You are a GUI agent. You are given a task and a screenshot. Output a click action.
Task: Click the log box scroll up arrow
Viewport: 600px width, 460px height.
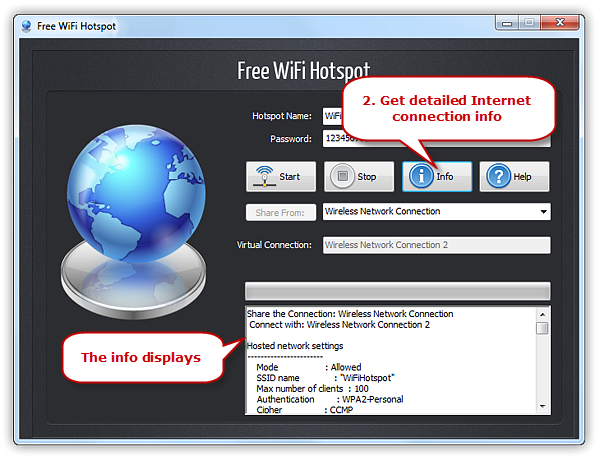pos(542,315)
